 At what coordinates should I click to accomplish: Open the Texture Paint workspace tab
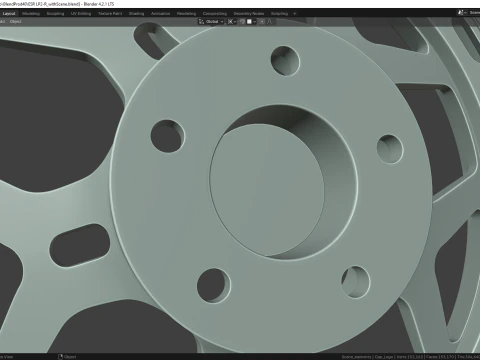[110, 14]
